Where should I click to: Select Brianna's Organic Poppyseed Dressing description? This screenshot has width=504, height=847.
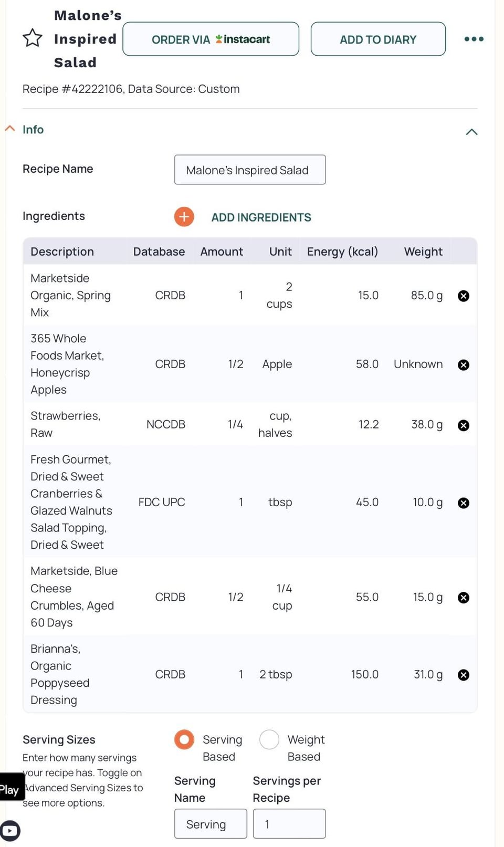[x=60, y=674]
